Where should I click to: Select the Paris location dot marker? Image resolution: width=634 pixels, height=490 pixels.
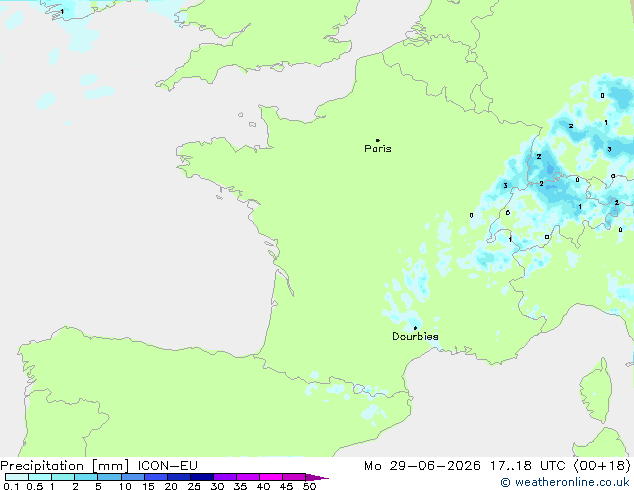(378, 140)
